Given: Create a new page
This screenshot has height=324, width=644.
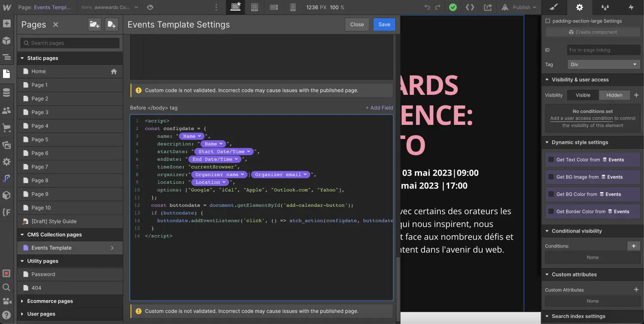Looking at the screenshot, I should point(112,24).
